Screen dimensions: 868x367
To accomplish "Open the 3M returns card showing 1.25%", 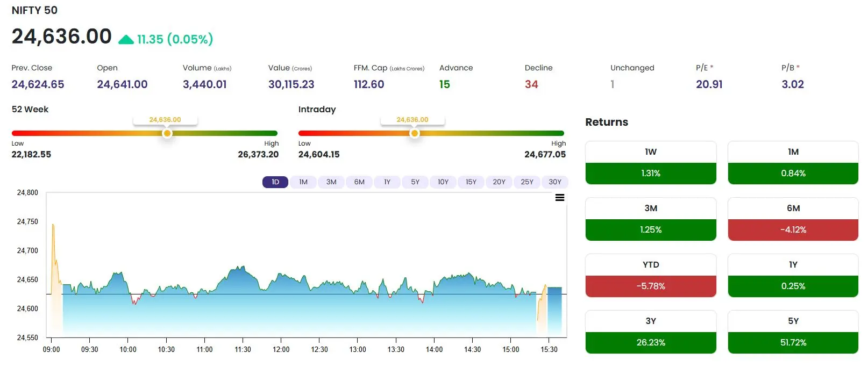I will (651, 219).
